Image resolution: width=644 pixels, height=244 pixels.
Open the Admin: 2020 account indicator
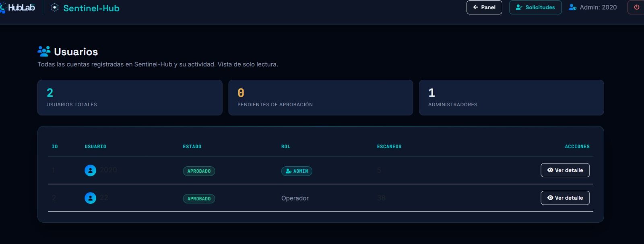tap(592, 7)
